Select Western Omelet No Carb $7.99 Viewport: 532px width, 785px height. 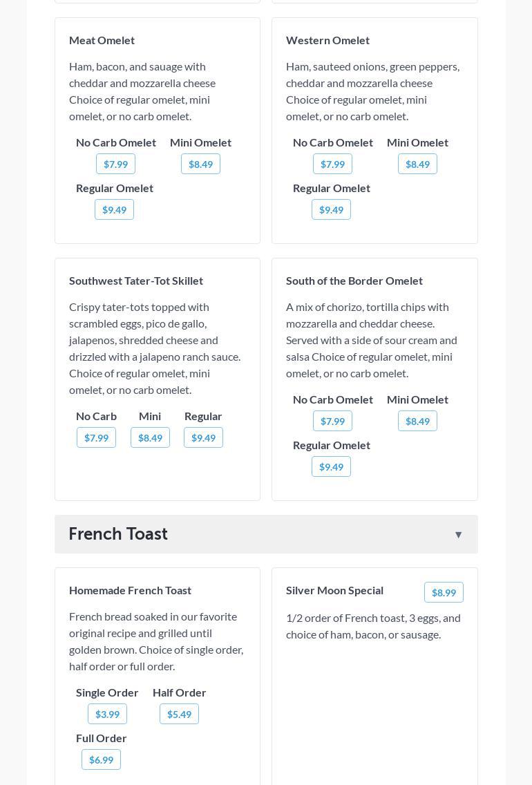[332, 164]
